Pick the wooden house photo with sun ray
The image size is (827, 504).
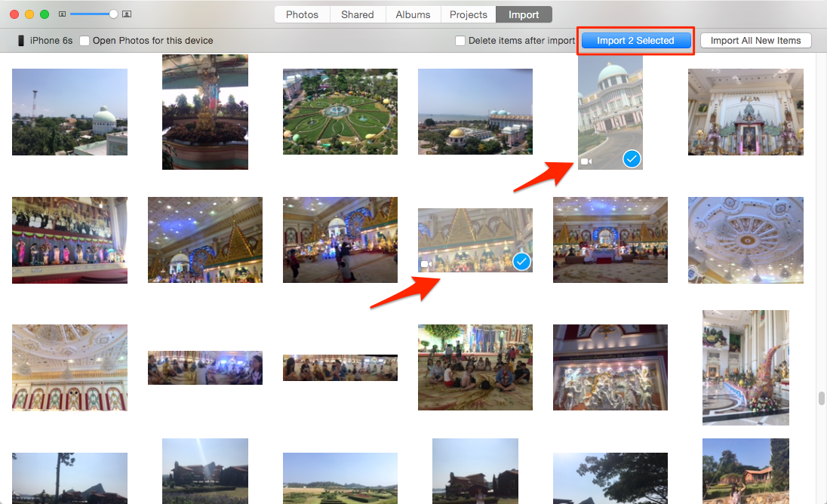[x=205, y=472]
